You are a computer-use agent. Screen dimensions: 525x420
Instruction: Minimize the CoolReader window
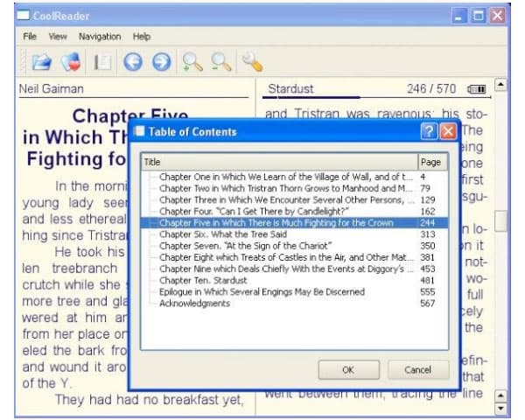pyautogui.click(x=459, y=16)
